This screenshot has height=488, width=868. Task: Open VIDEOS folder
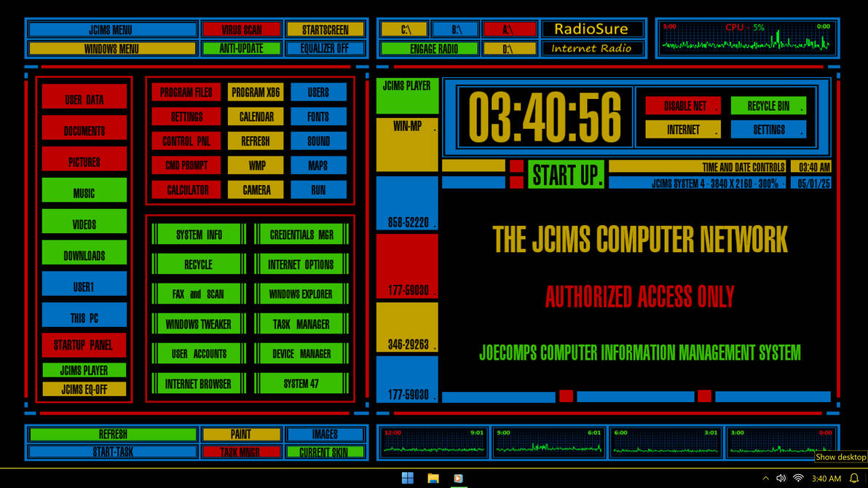pos(84,221)
